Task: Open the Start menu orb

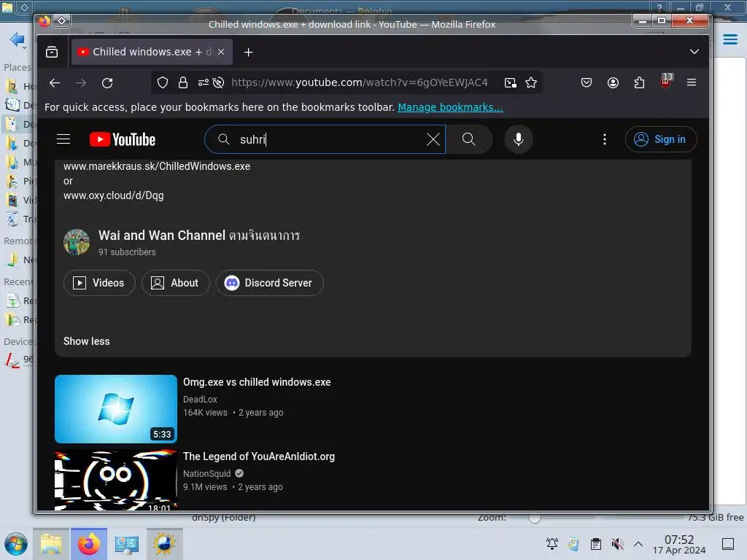Action: pos(16,544)
